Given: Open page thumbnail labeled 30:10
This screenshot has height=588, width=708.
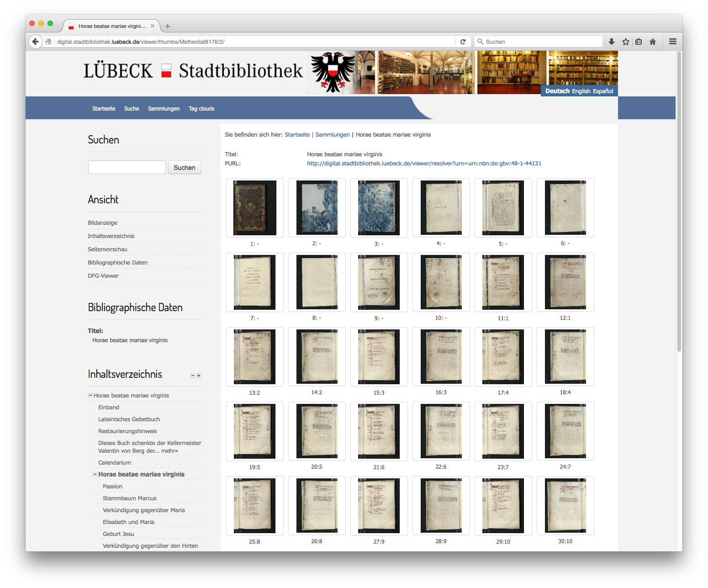Looking at the screenshot, I should [565, 506].
